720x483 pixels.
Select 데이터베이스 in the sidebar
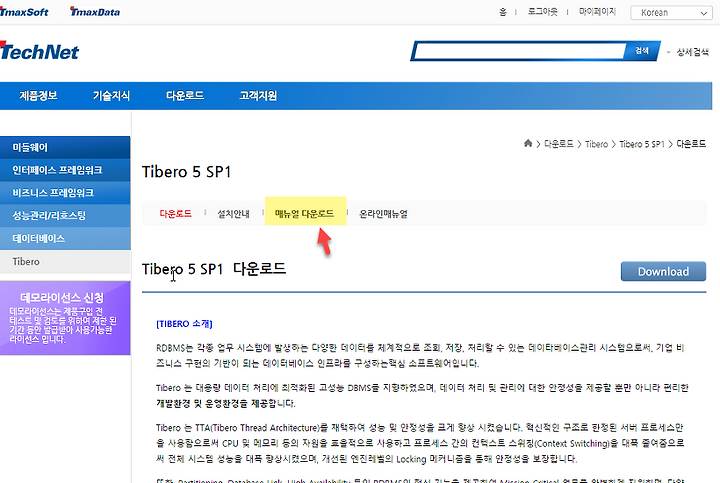(65, 238)
